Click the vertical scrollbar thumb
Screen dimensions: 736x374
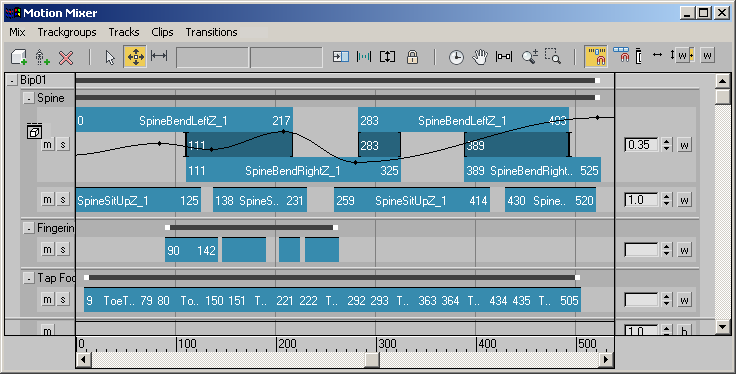[x=723, y=96]
